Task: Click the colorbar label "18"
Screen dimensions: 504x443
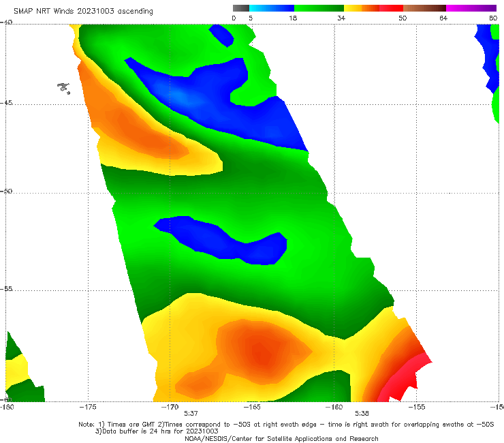Action: (x=293, y=18)
